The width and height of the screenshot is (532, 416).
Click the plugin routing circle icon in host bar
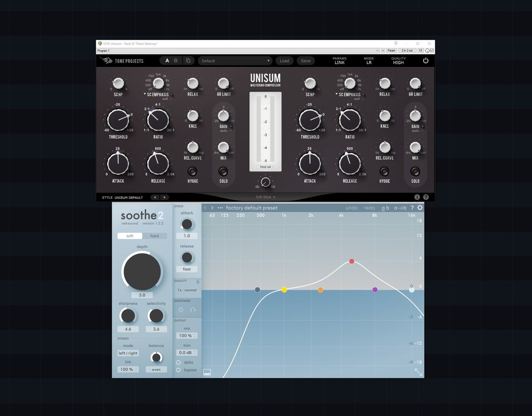tap(427, 51)
